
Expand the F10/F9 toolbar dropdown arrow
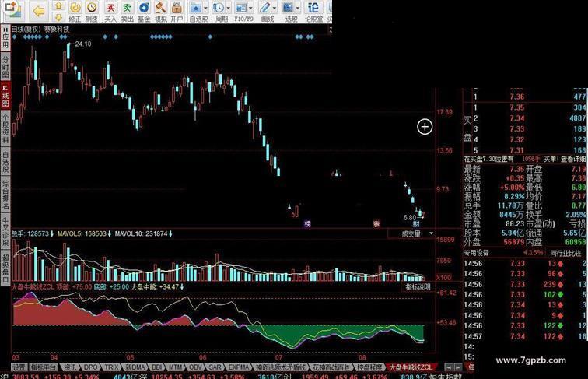pyautogui.click(x=251, y=8)
